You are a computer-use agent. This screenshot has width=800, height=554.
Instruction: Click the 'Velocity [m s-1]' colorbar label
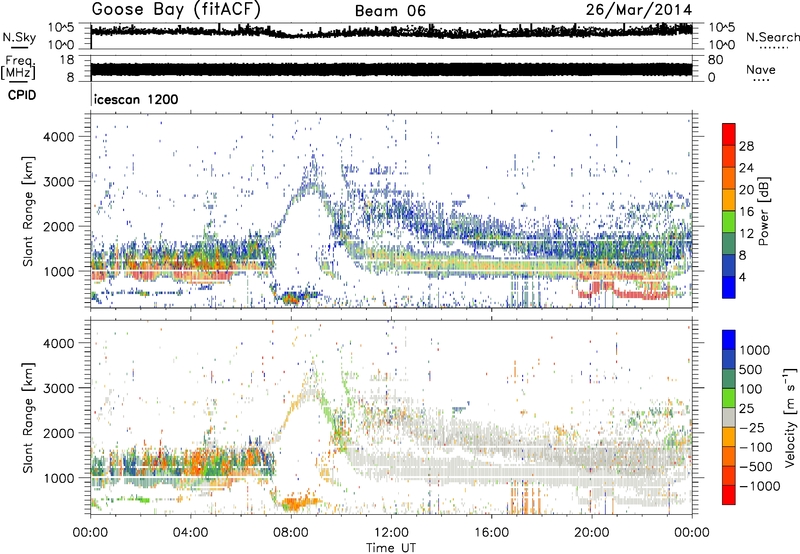pos(790,417)
